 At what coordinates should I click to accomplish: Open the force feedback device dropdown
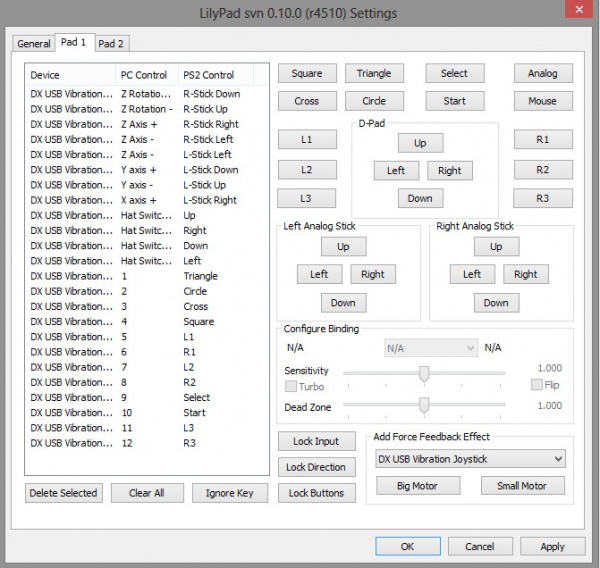point(470,459)
